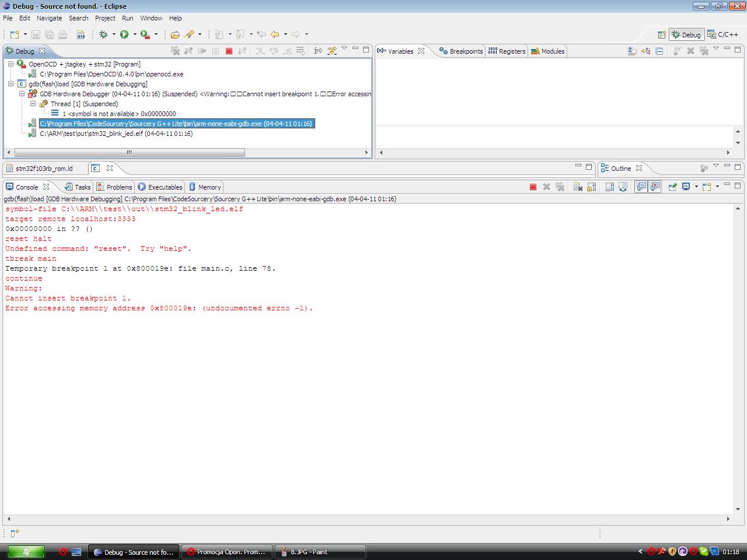Toggle Show Console When Standard Out Changes

pyautogui.click(x=641, y=187)
